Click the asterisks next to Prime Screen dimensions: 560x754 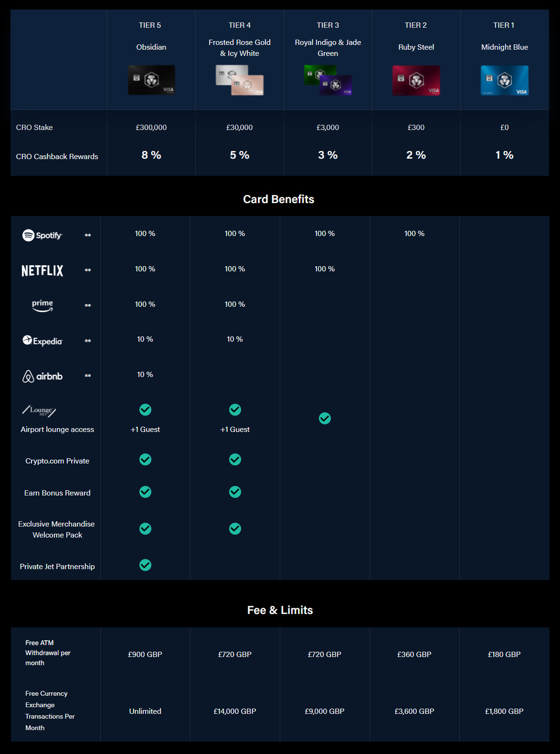[88, 305]
